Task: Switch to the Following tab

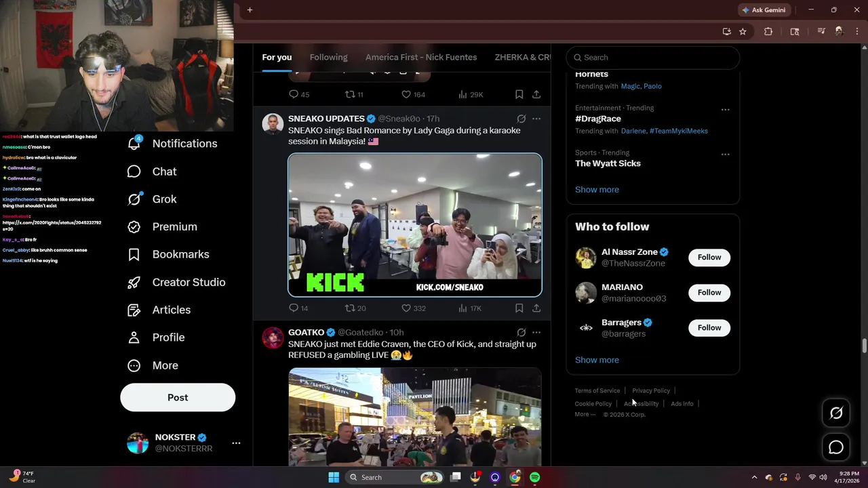Action: [328, 57]
